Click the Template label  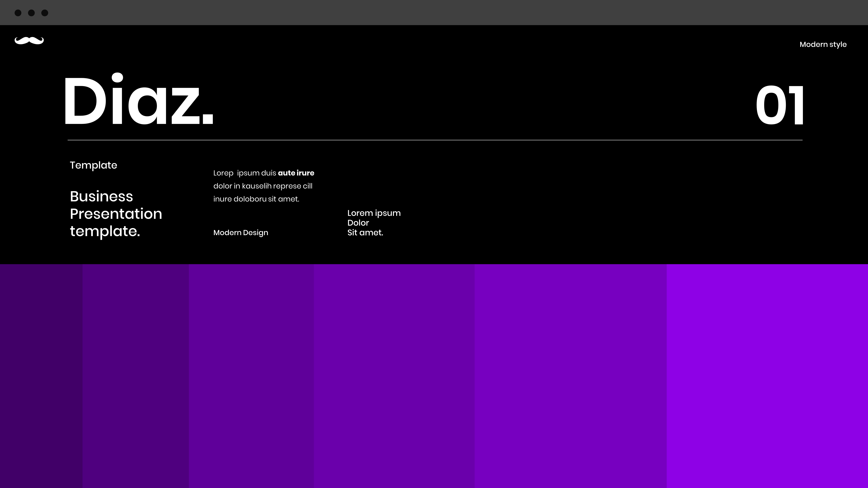[x=93, y=165]
